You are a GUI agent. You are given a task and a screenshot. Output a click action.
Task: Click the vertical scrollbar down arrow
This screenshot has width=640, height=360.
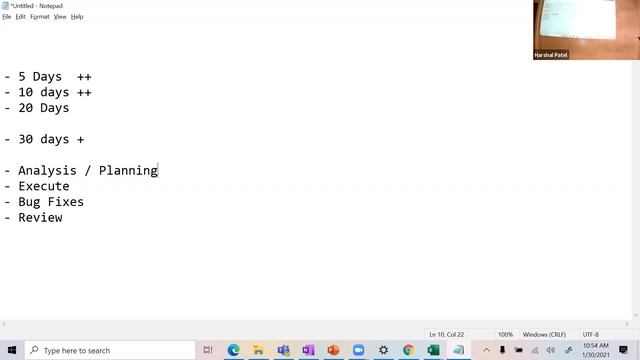pyautogui.click(x=636, y=316)
